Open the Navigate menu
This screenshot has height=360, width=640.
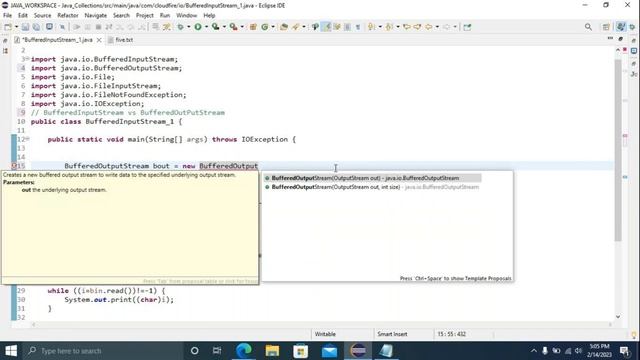(x=96, y=15)
